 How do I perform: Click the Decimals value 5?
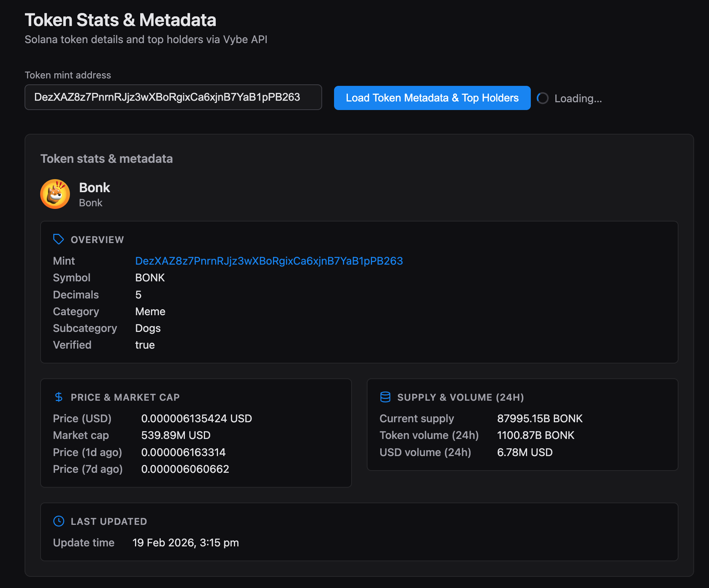tap(138, 295)
